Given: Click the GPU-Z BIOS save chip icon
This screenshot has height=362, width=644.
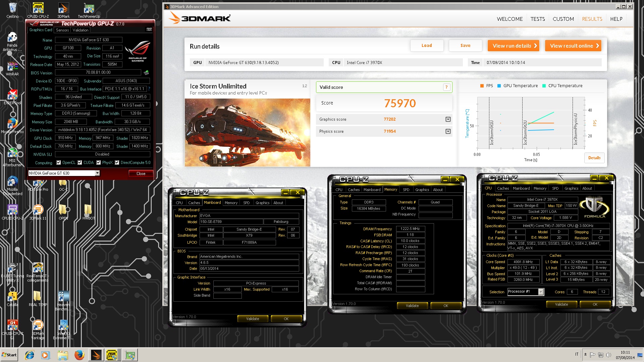Looking at the screenshot, I should click(x=146, y=72).
